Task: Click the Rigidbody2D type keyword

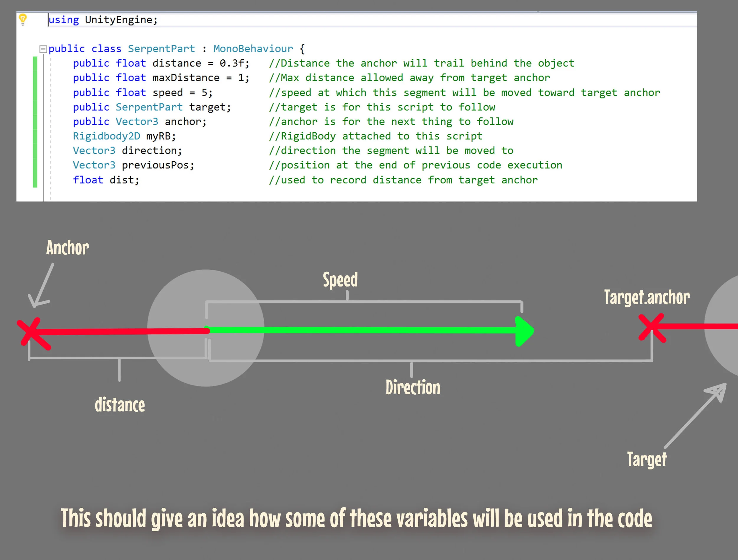Action: pyautogui.click(x=107, y=136)
